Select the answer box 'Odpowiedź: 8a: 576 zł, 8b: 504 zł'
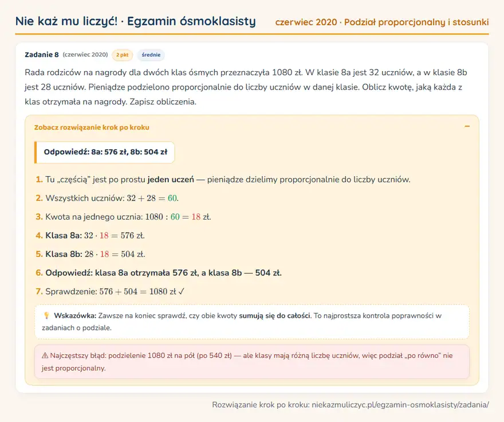 (x=104, y=153)
